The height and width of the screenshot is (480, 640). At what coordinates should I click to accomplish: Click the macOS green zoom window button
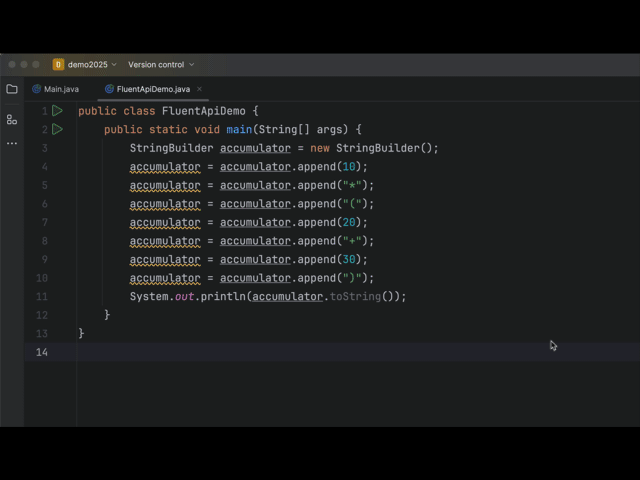click(36, 64)
